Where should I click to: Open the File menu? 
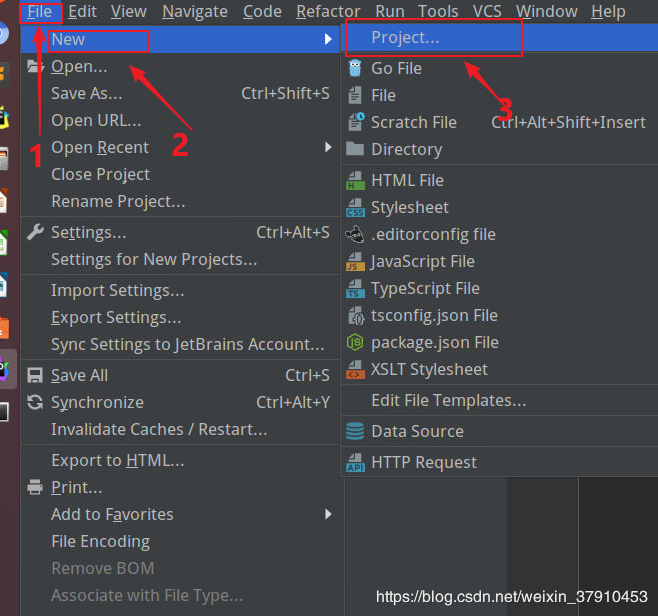tap(39, 12)
